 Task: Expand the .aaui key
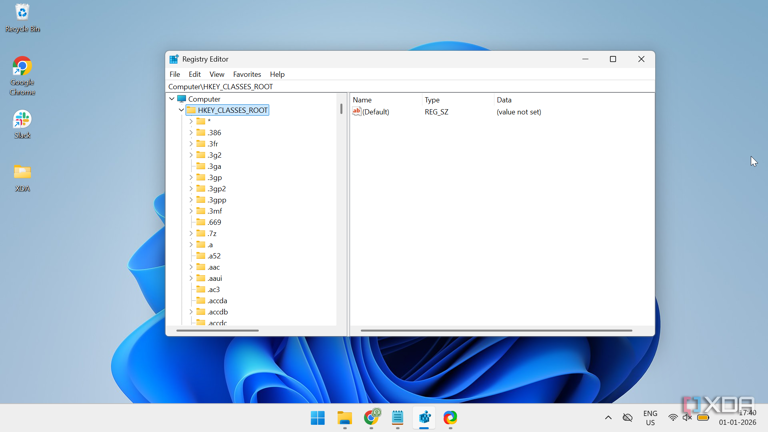point(191,278)
